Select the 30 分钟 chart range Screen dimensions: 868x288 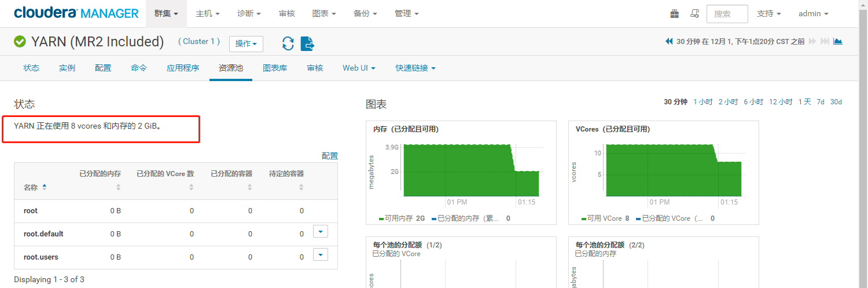(x=675, y=102)
